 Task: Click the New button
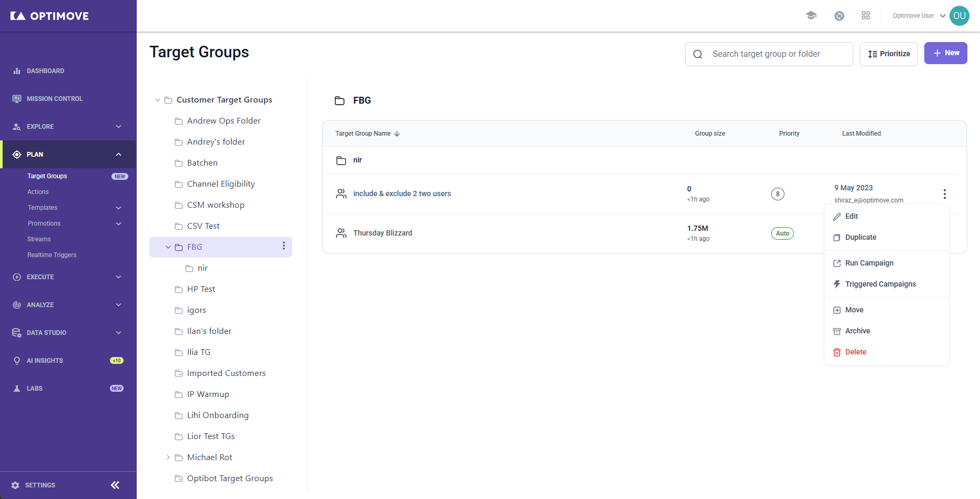coord(946,53)
